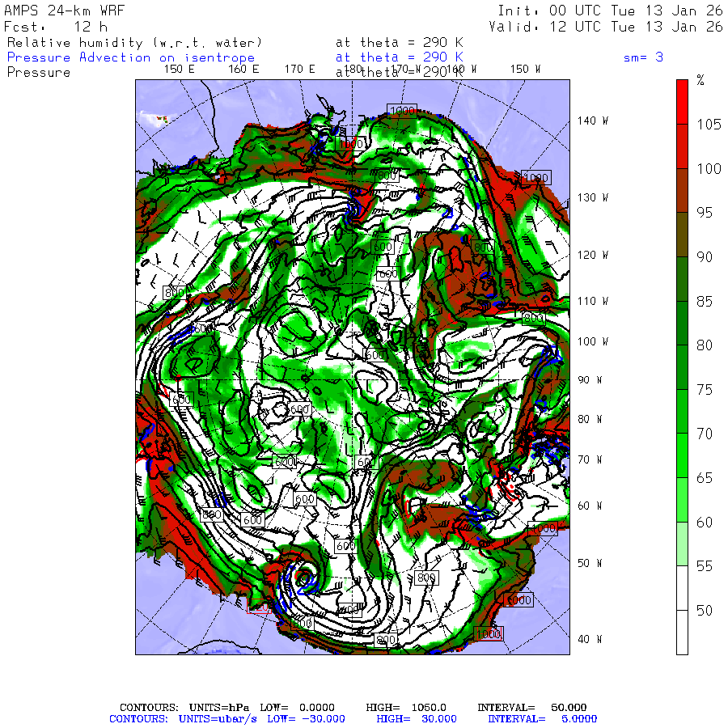Select the blue 'sm= 3' smoothing label
The width and height of the screenshot is (728, 728).
(643, 57)
